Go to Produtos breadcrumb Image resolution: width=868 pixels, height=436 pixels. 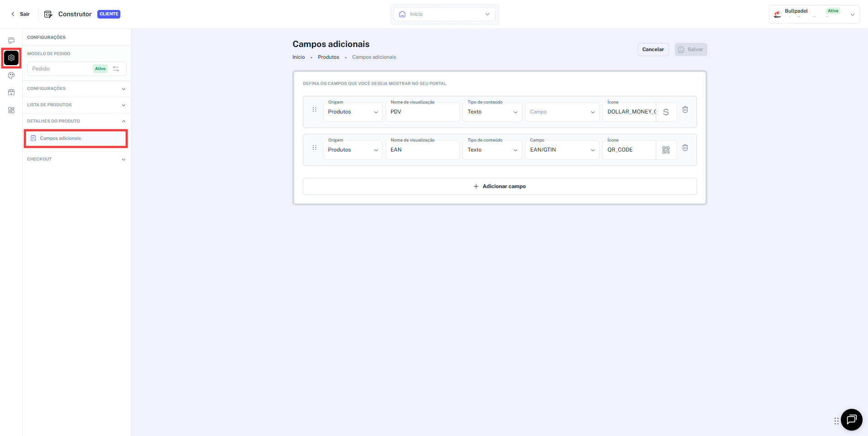329,57
